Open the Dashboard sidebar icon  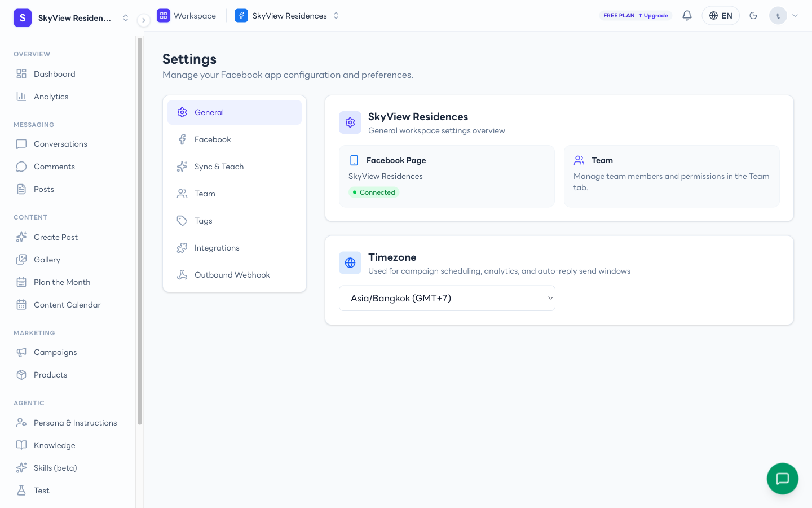pos(21,74)
